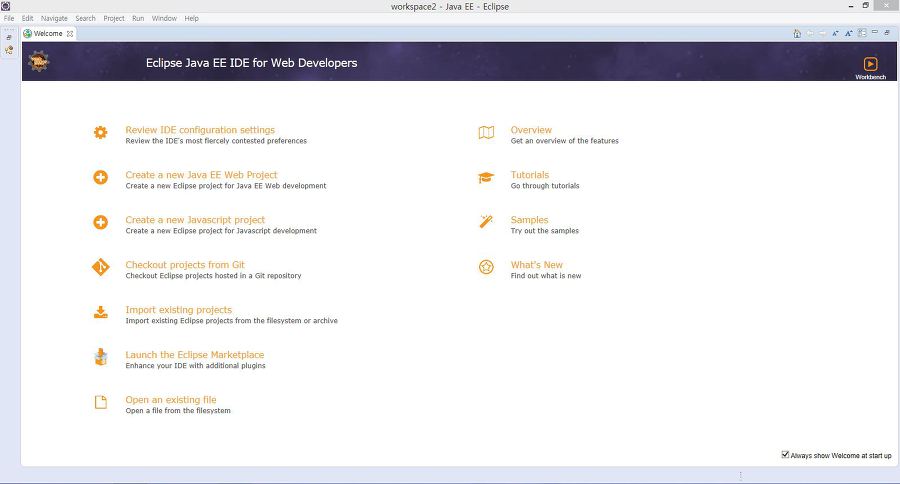Click the plus icon for Java EE Web Project
Image resolution: width=900 pixels, height=484 pixels.
[100, 177]
